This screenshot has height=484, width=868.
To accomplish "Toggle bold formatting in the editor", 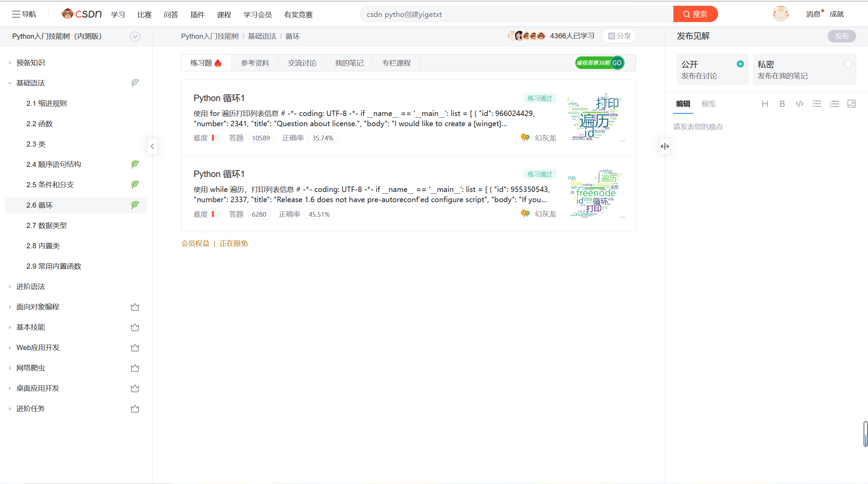I will [782, 104].
